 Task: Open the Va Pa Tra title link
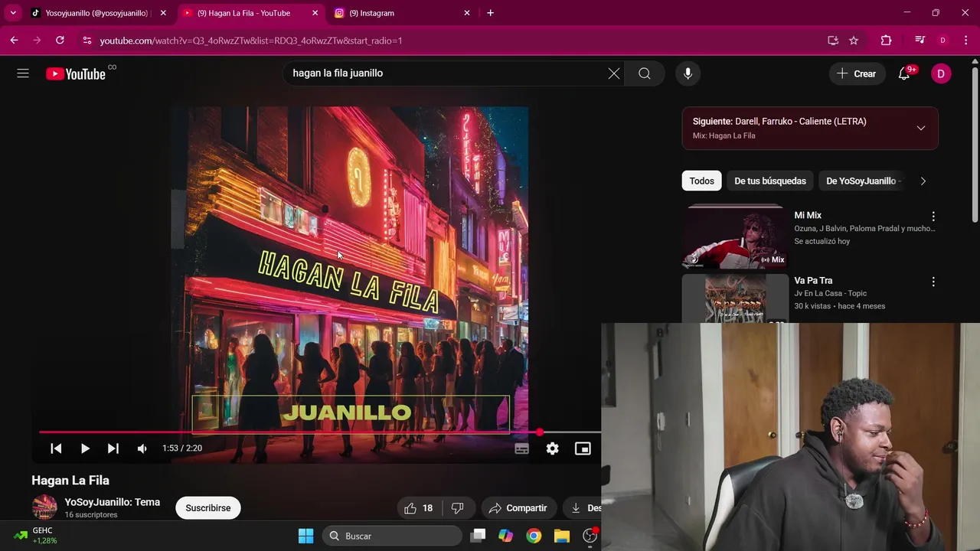point(813,281)
